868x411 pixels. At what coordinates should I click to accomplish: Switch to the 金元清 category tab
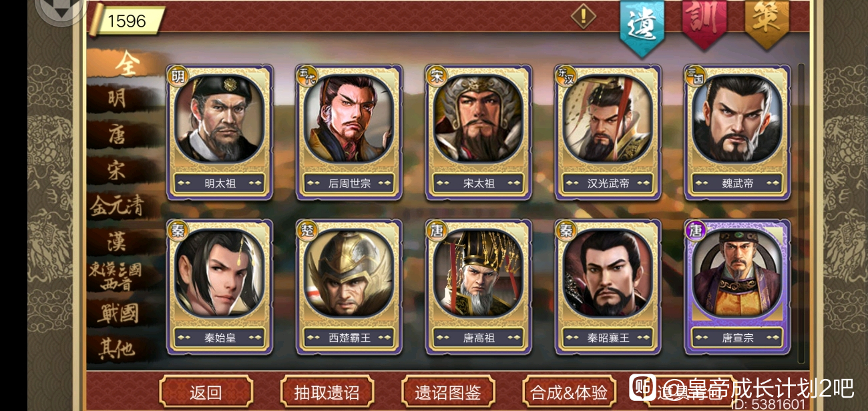point(117,206)
